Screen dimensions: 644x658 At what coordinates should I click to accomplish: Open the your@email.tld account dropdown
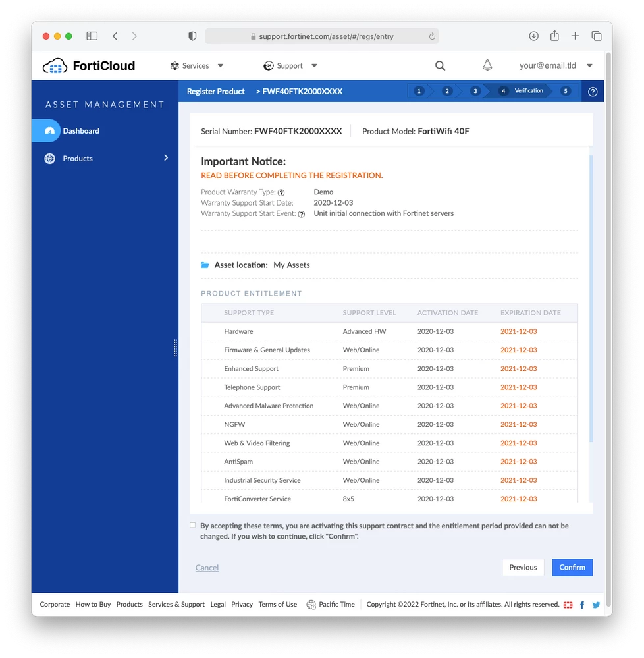pos(589,65)
